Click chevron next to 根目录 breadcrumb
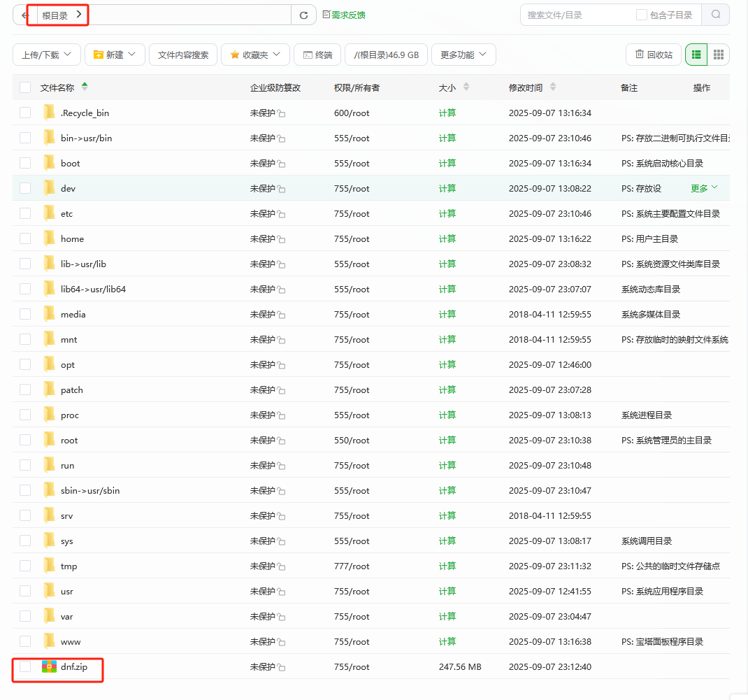Screen dimensions: 748x700 click(79, 14)
